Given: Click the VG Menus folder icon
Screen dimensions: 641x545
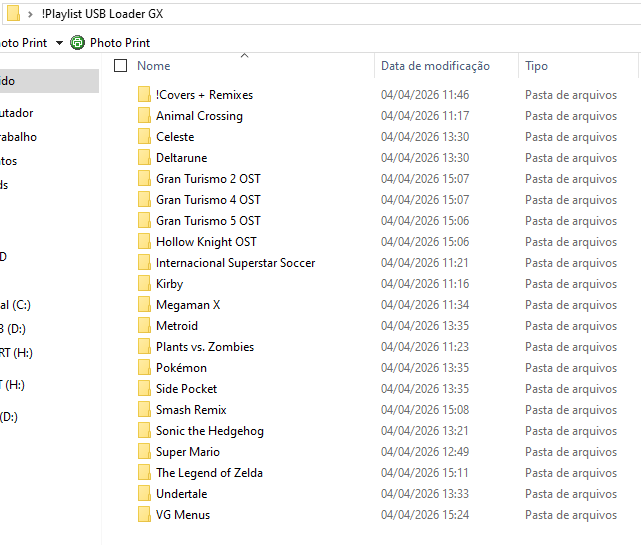Looking at the screenshot, I should [144, 514].
